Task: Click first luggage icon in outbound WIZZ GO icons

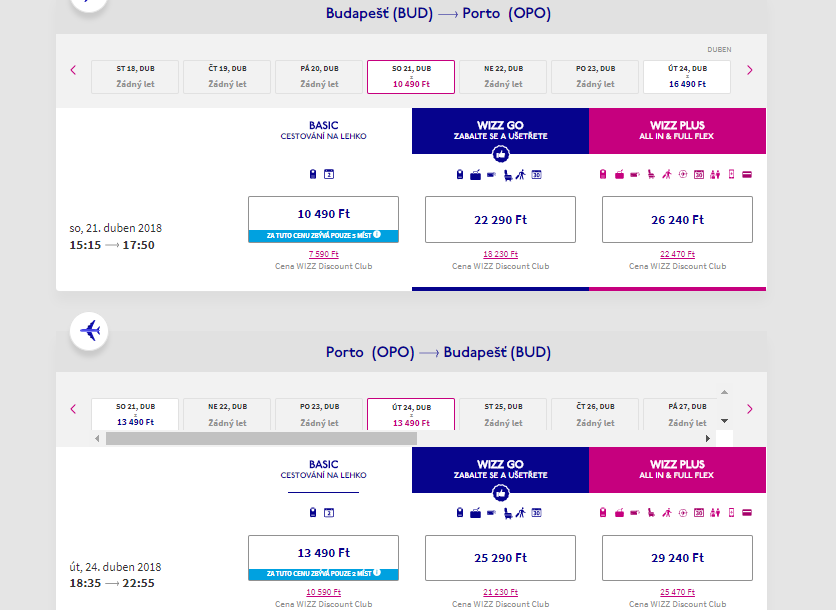Action: pos(460,175)
